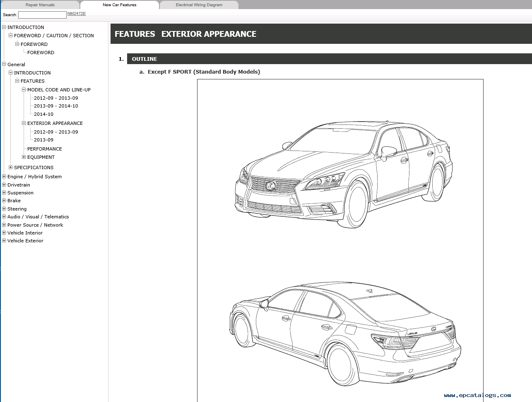Select the Vehicle Exterior label
This screenshot has height=402, width=532.
(25, 241)
